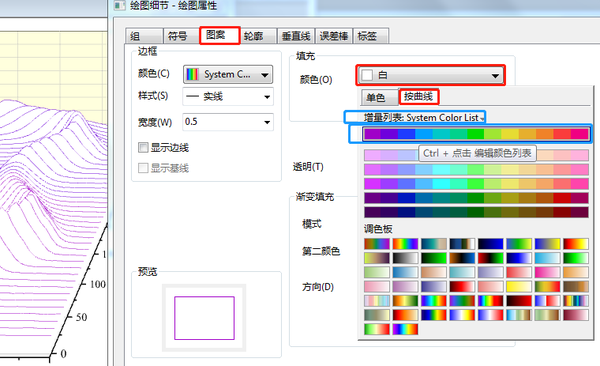Select the 按曲线 tab in color popup
The height and width of the screenshot is (366, 600).
(x=419, y=96)
